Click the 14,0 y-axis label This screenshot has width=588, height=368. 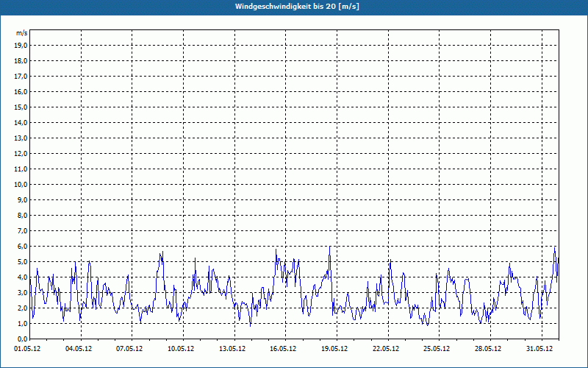(21, 122)
